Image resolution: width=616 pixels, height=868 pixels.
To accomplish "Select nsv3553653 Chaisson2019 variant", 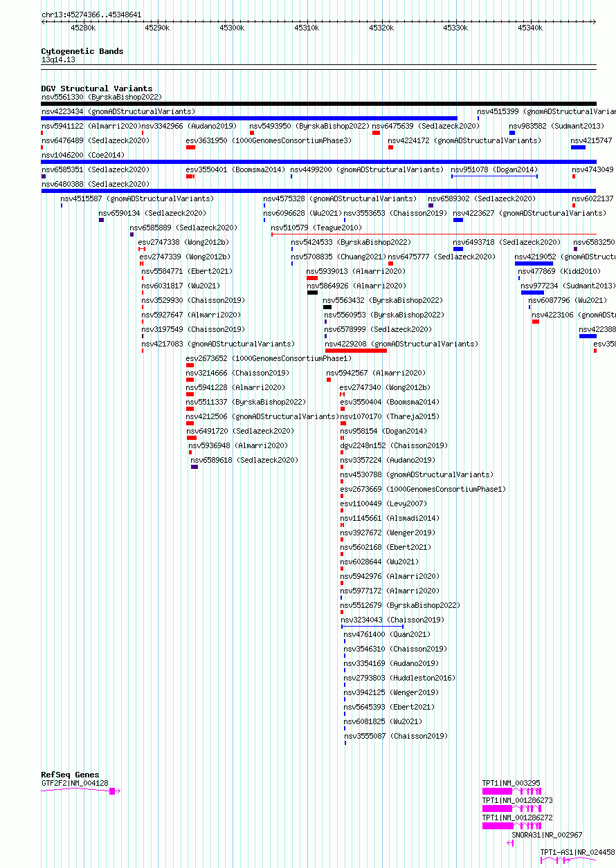I will pos(396,213).
